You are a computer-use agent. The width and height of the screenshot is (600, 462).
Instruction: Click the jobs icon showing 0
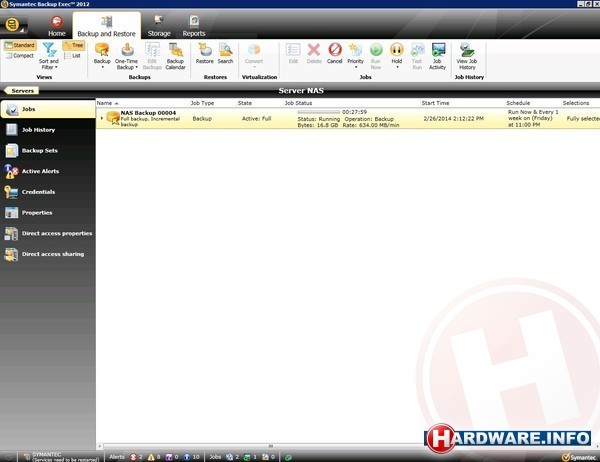(x=265, y=457)
